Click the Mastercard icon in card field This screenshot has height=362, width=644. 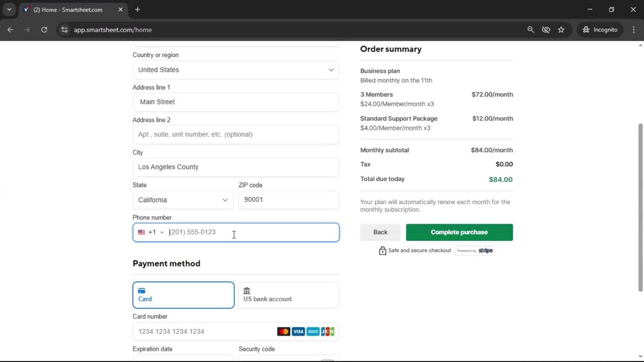point(283,331)
